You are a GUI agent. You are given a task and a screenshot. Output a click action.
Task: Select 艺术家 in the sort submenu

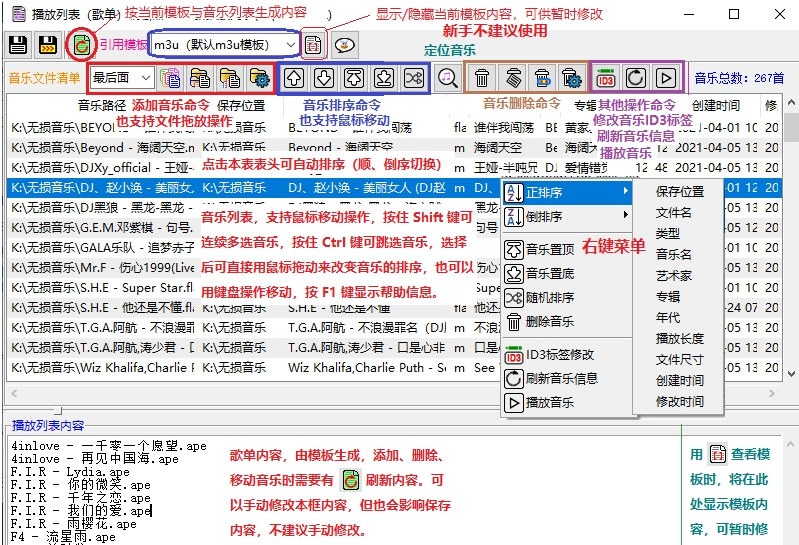click(x=673, y=276)
